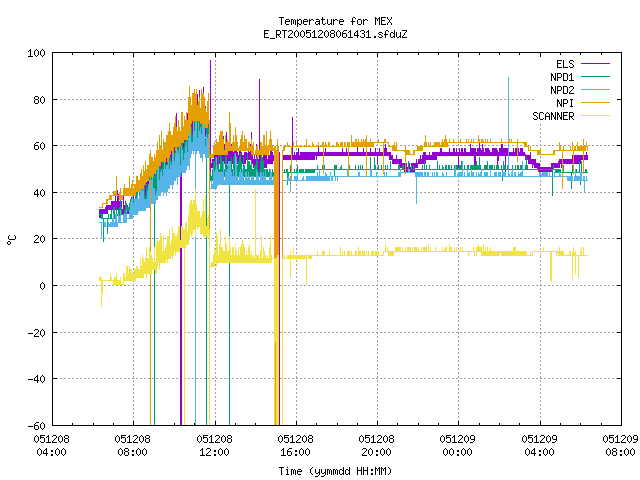
Task: Click the x-axis label 051208 16:00
Action: click(x=296, y=446)
